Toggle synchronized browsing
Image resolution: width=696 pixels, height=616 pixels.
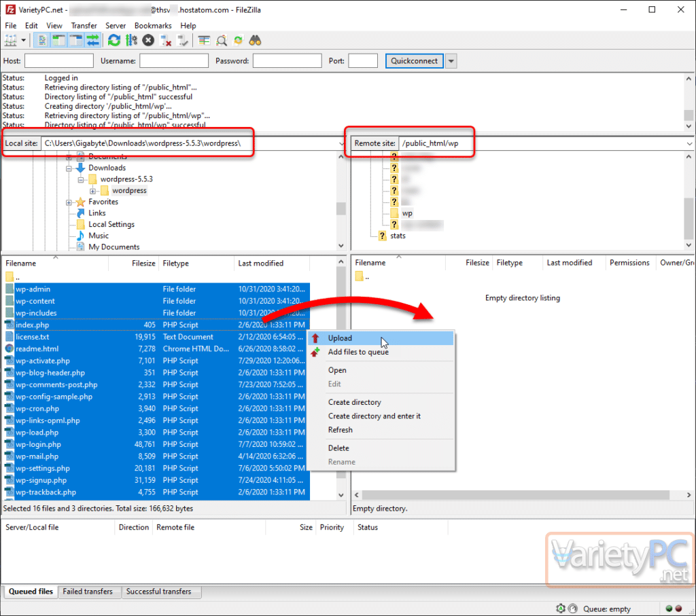click(239, 41)
